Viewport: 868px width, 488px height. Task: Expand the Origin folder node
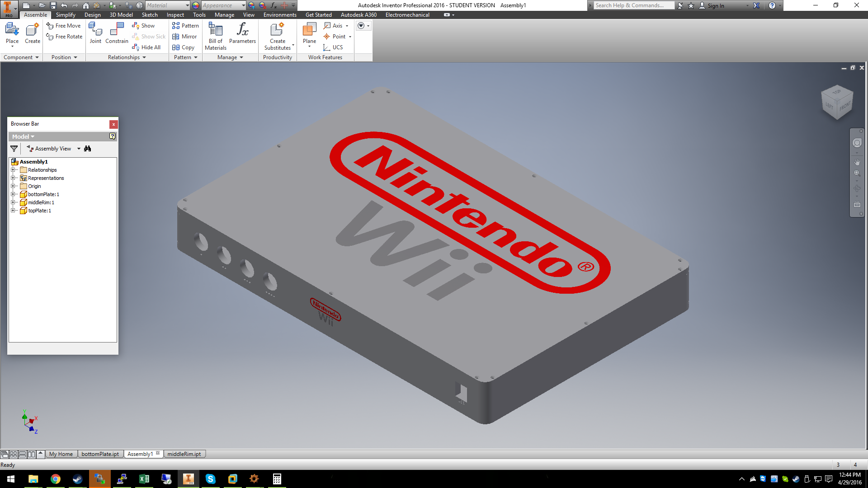tap(13, 186)
